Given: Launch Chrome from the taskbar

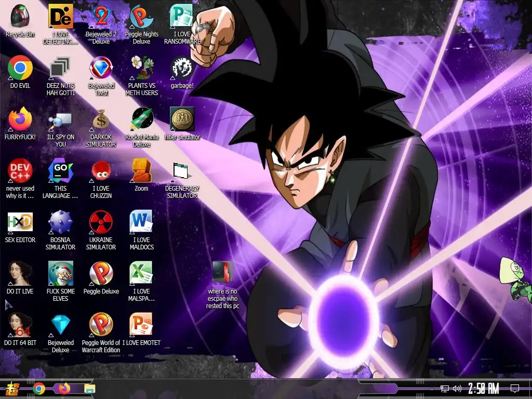Looking at the screenshot, I should pyautogui.click(x=39, y=389).
